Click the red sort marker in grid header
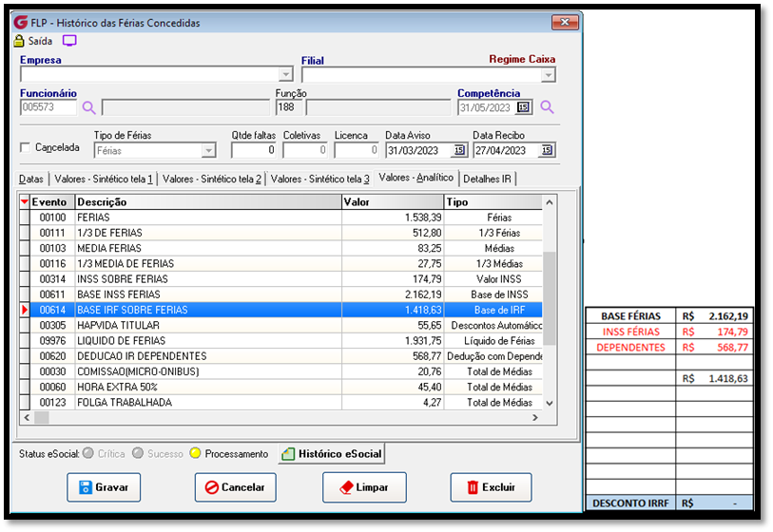 point(24,201)
